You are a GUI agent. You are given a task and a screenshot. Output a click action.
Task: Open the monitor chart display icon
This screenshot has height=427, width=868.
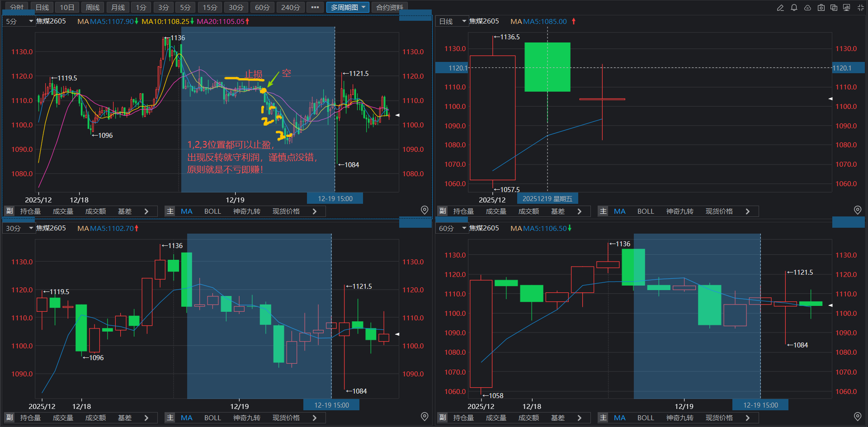[847, 8]
